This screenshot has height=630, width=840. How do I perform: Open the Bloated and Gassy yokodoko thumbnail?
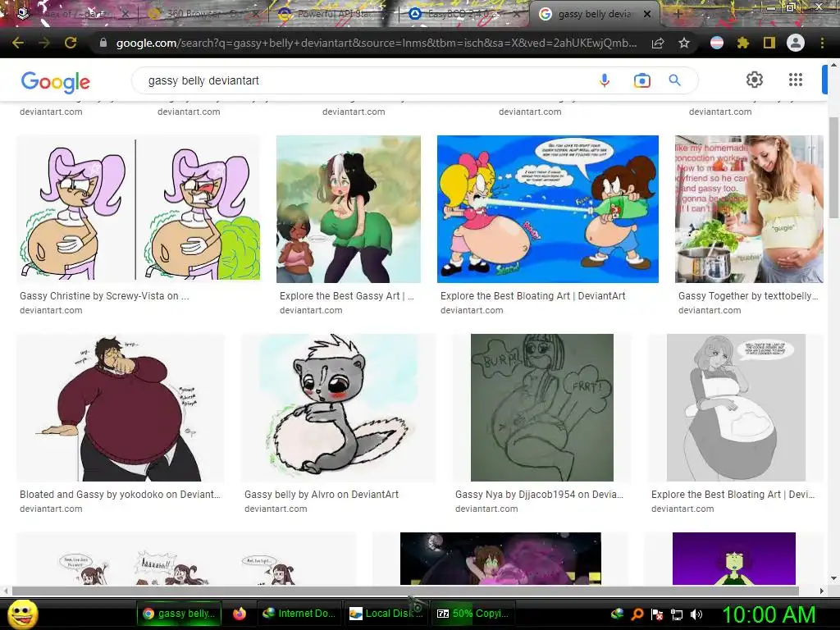point(121,408)
